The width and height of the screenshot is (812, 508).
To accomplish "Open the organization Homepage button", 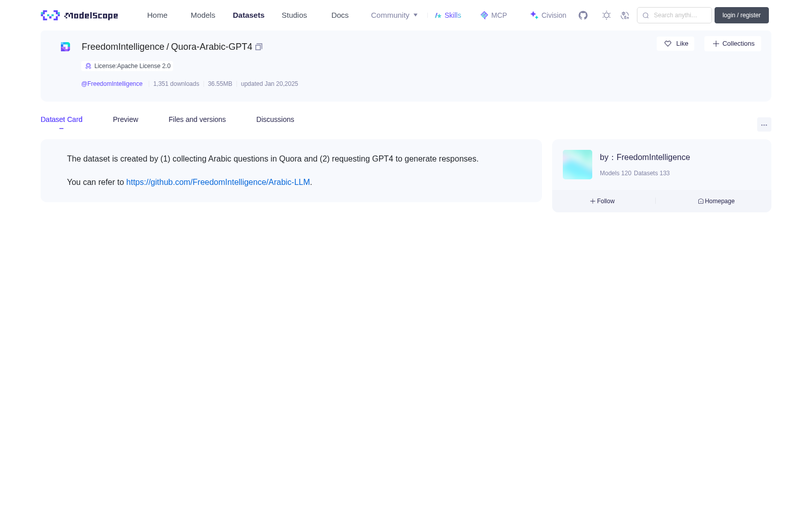I will 716,201.
